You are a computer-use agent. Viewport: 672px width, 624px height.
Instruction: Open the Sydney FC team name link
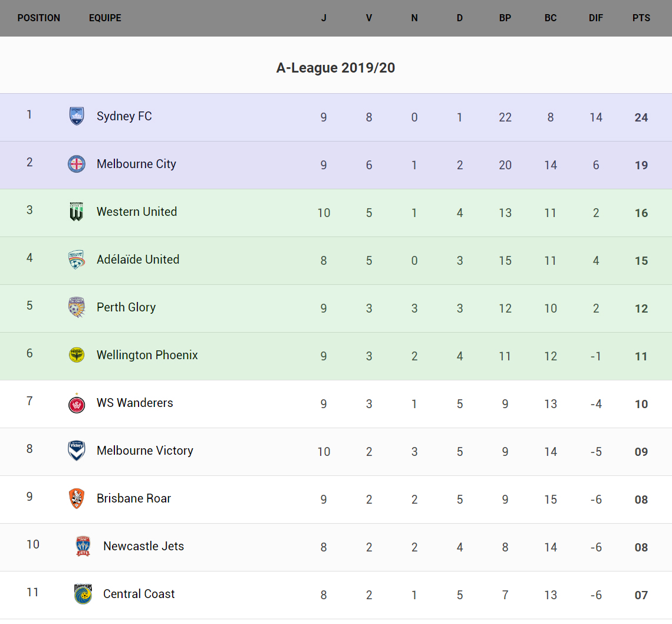tap(124, 116)
